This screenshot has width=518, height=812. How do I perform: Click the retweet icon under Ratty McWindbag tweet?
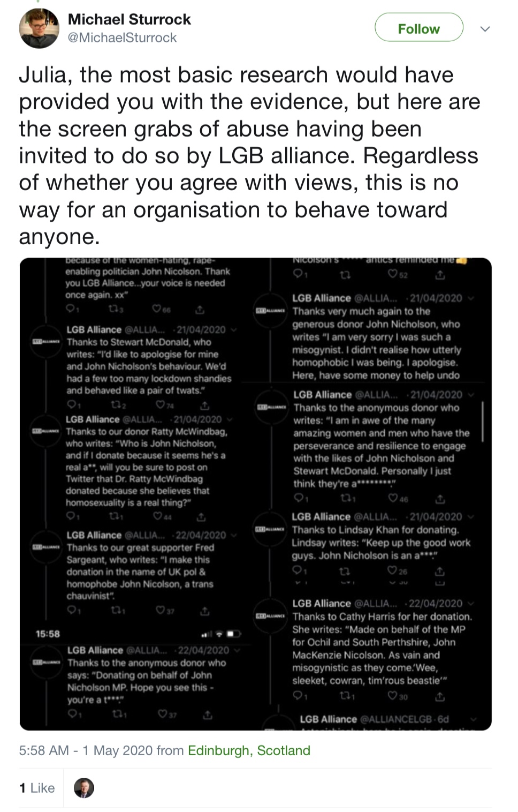pos(115,517)
